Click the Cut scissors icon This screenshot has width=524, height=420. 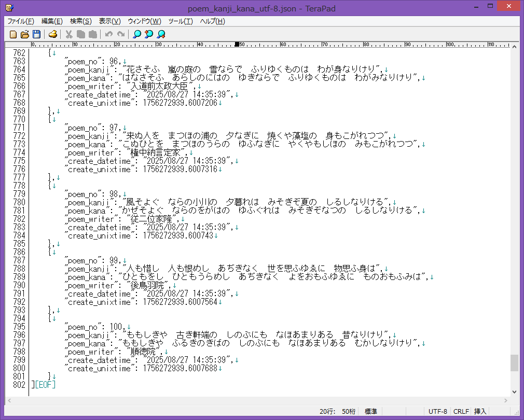tap(68, 34)
